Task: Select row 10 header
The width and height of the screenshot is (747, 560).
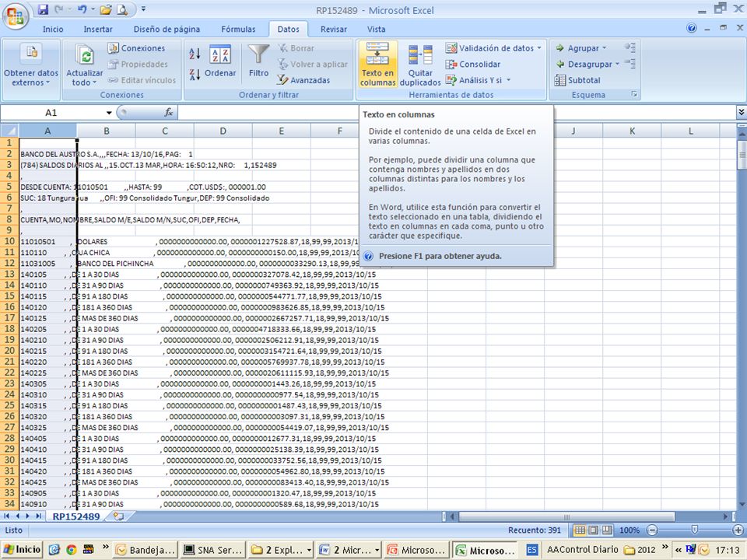Action: [x=9, y=241]
